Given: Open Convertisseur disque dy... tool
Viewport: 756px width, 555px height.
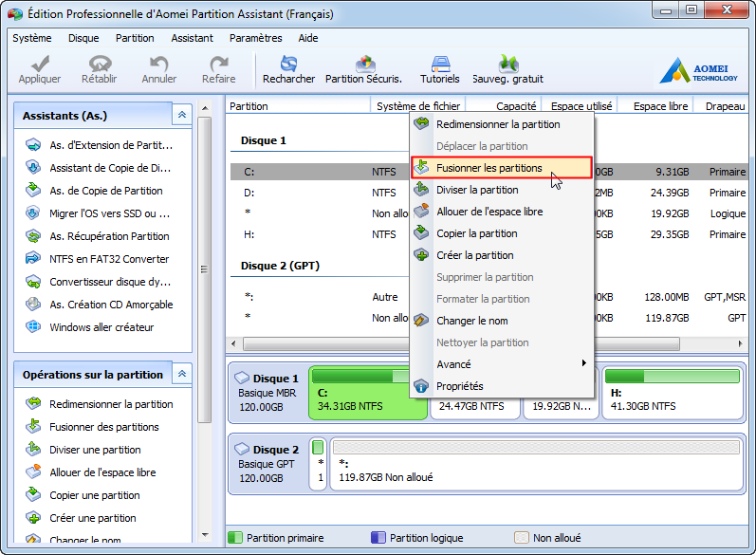Looking at the screenshot, I should (x=99, y=282).
